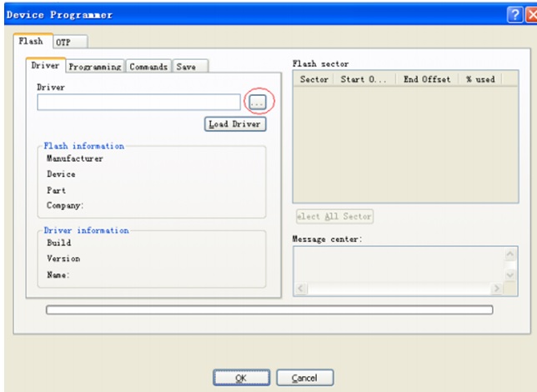
Task: Click the Message center scroll up arrow
Action: point(510,254)
